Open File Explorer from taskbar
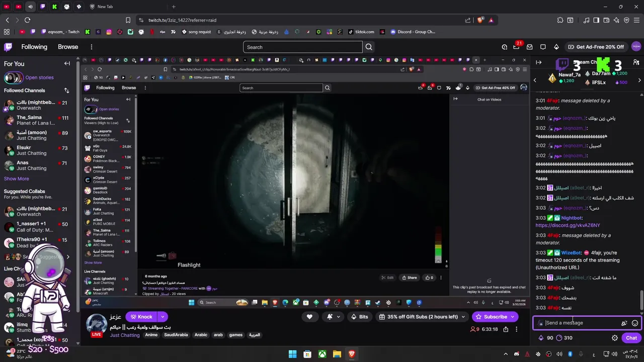Screen dimensions: 644x362 pos(337,354)
